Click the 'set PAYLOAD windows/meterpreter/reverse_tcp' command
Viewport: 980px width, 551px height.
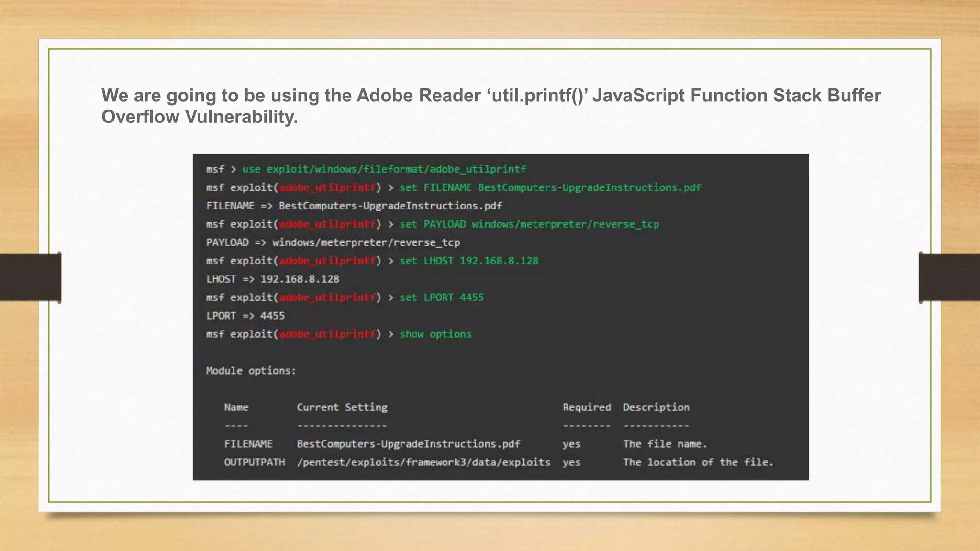tap(529, 224)
